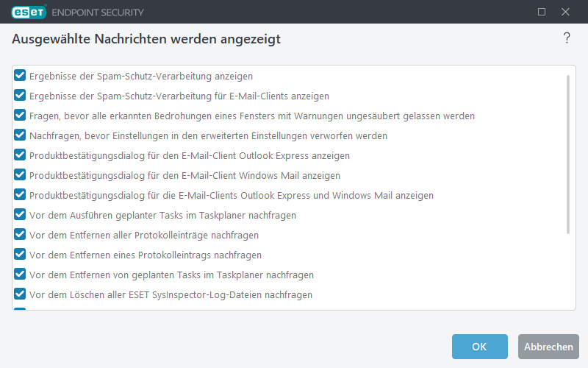Click the 'ENDPOINT SECURITY' title text

98,13
